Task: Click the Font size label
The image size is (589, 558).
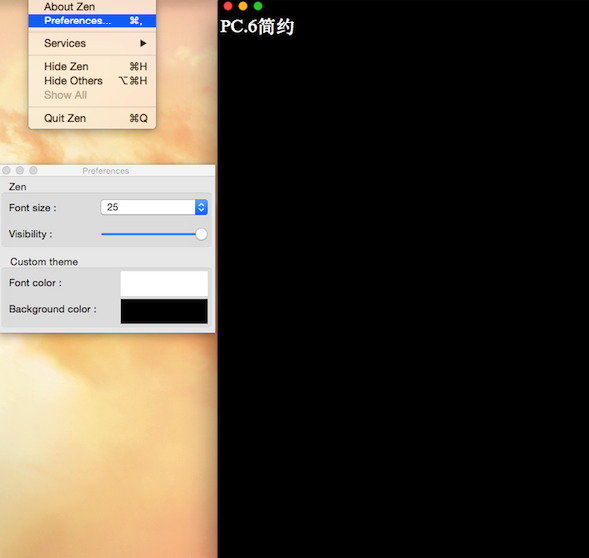Action: tap(33, 208)
